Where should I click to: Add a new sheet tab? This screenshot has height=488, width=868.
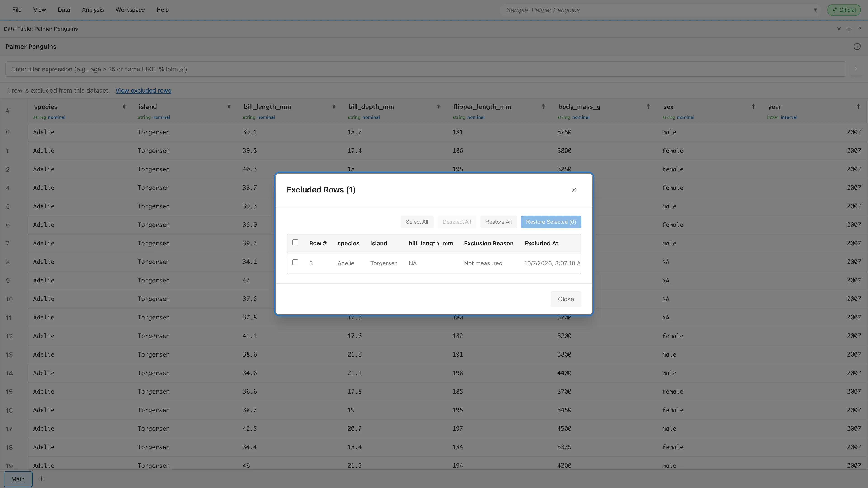pos(41,479)
